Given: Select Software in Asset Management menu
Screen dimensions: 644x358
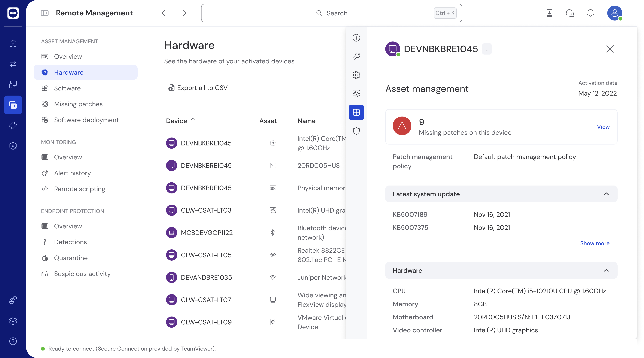Looking at the screenshot, I should click(67, 88).
